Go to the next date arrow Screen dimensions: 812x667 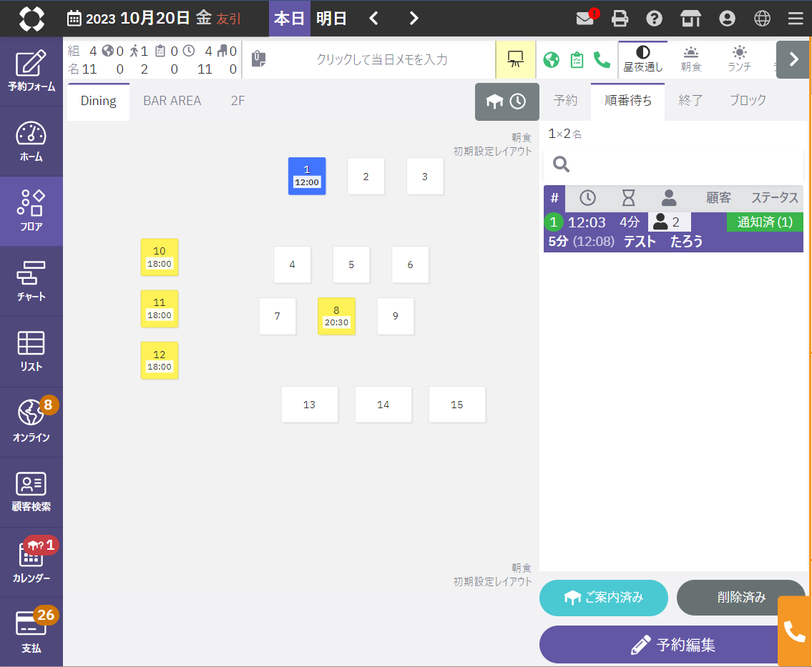tap(414, 19)
